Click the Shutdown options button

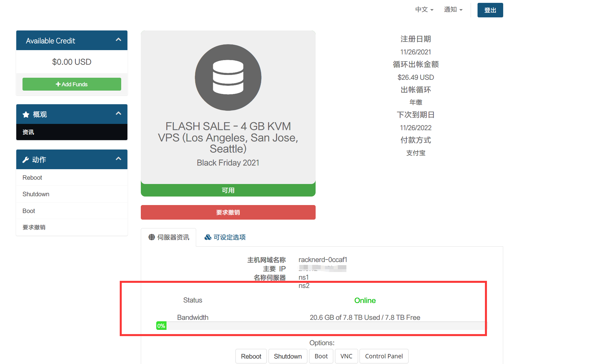(288, 356)
